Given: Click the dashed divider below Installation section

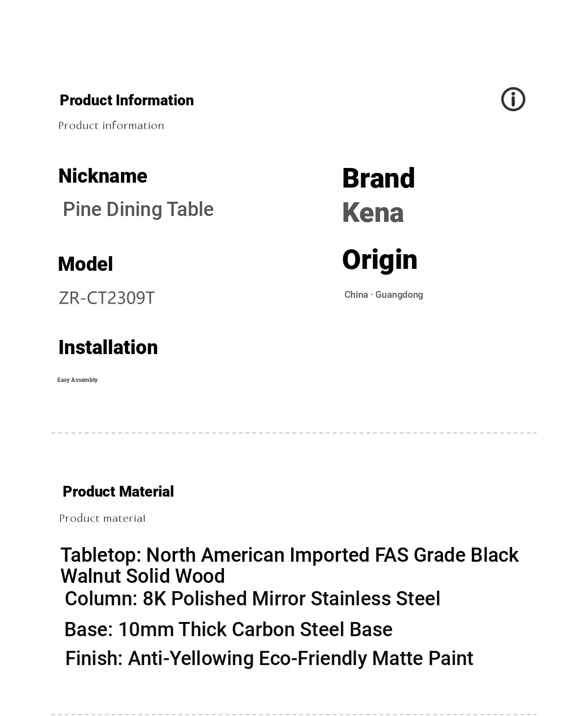Looking at the screenshot, I should (294, 433).
